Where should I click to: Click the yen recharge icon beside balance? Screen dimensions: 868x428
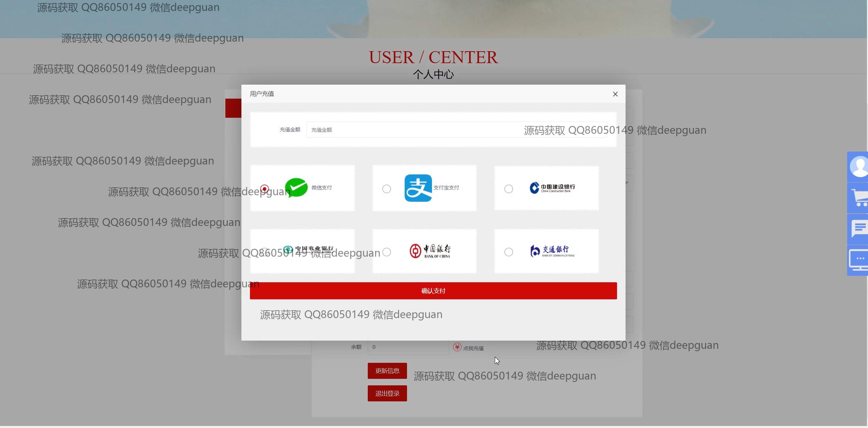coord(457,347)
